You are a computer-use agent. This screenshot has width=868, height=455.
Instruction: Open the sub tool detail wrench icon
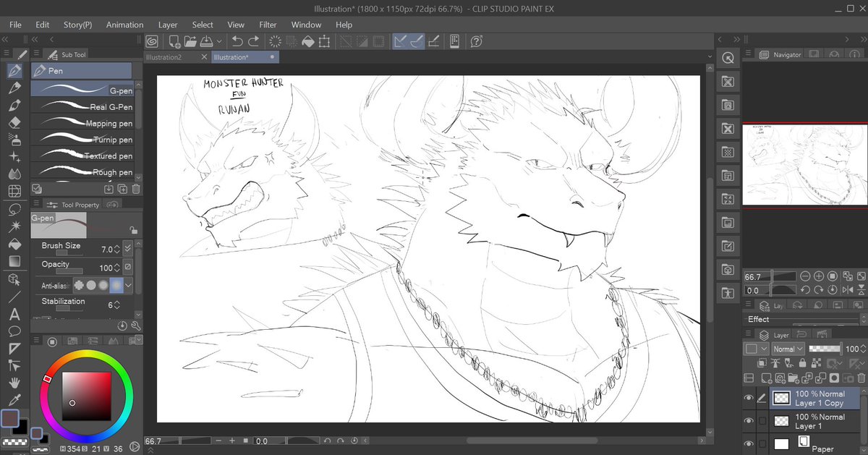click(x=135, y=326)
